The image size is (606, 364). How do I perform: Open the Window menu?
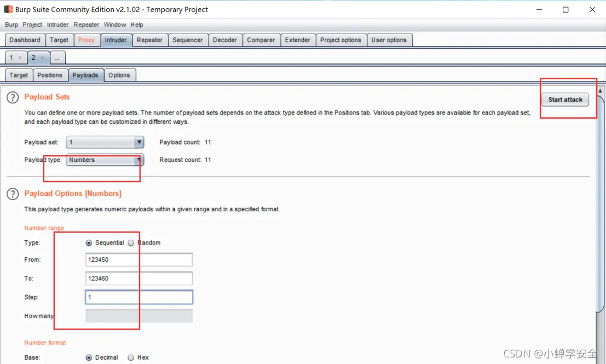115,25
